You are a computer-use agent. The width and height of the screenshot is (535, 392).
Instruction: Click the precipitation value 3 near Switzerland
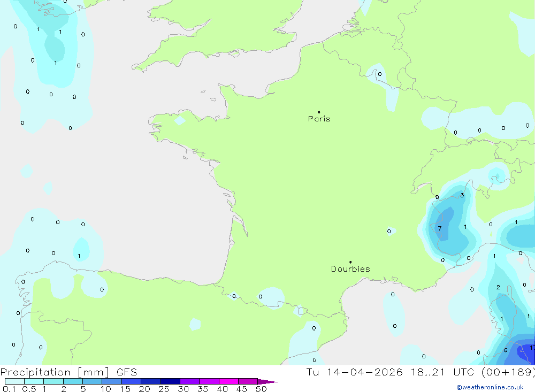coord(462,196)
